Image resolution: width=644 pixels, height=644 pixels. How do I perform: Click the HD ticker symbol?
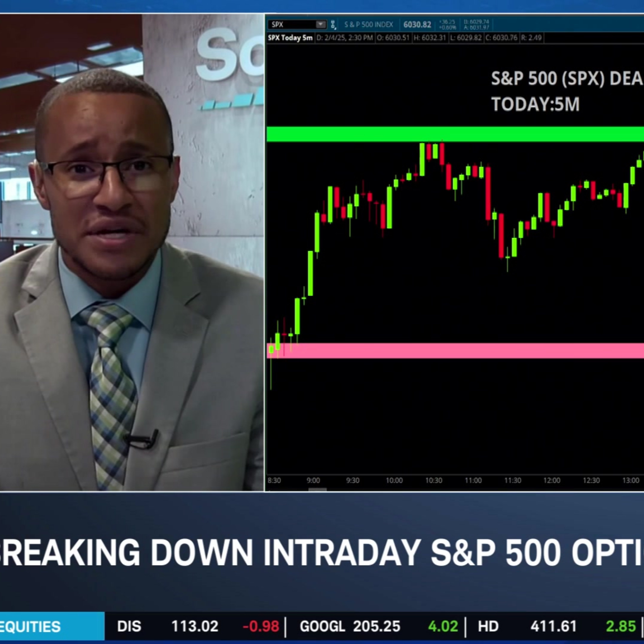488,626
